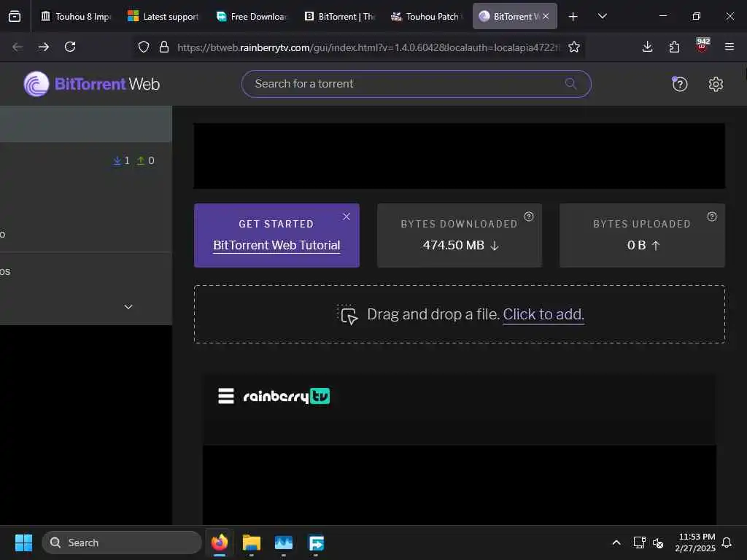Image resolution: width=747 pixels, height=560 pixels.
Task: Open the help question-mark icon in header
Action: click(679, 84)
